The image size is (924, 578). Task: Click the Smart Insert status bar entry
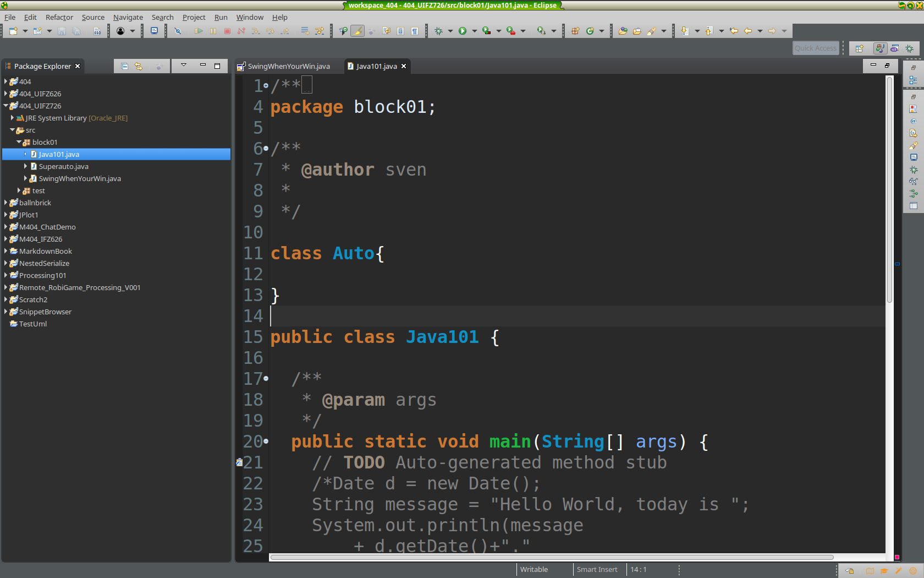597,569
